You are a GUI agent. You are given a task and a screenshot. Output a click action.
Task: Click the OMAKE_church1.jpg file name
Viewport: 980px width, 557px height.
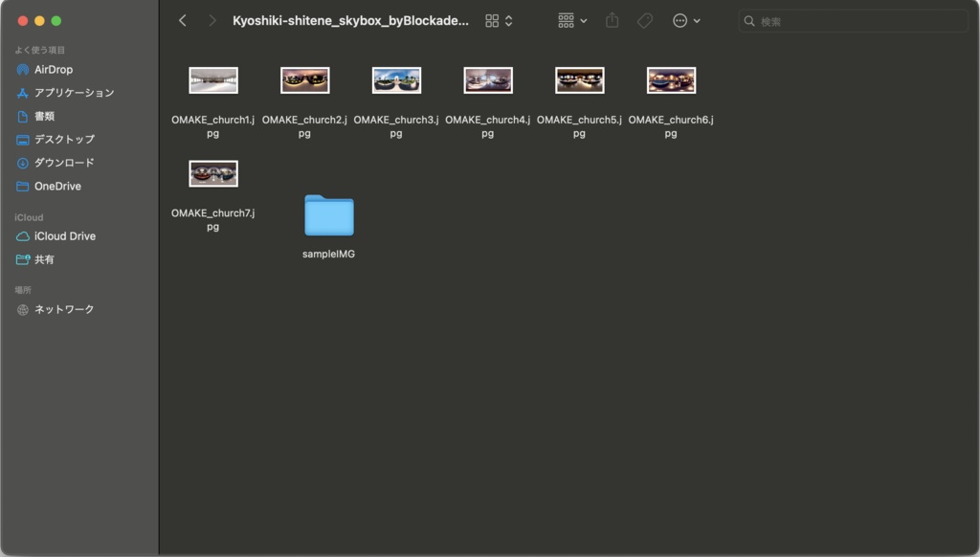pyautogui.click(x=213, y=126)
